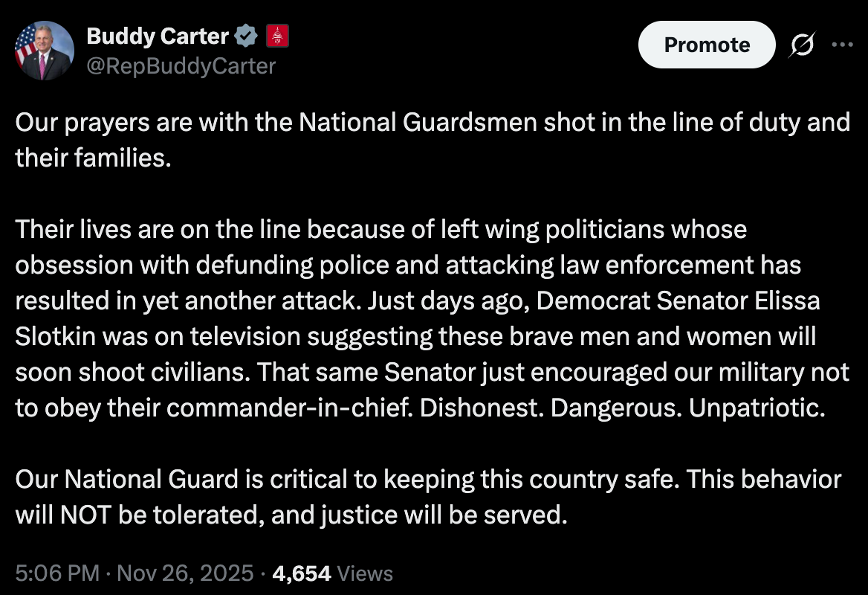Open the Grok icon beside Promote
This screenshot has width=868, height=595.
[x=803, y=45]
